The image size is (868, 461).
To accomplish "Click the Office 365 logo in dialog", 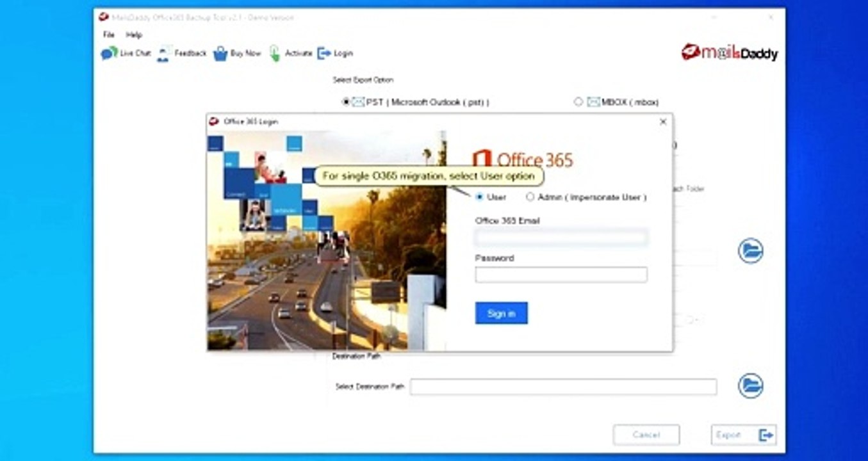I will 523,159.
